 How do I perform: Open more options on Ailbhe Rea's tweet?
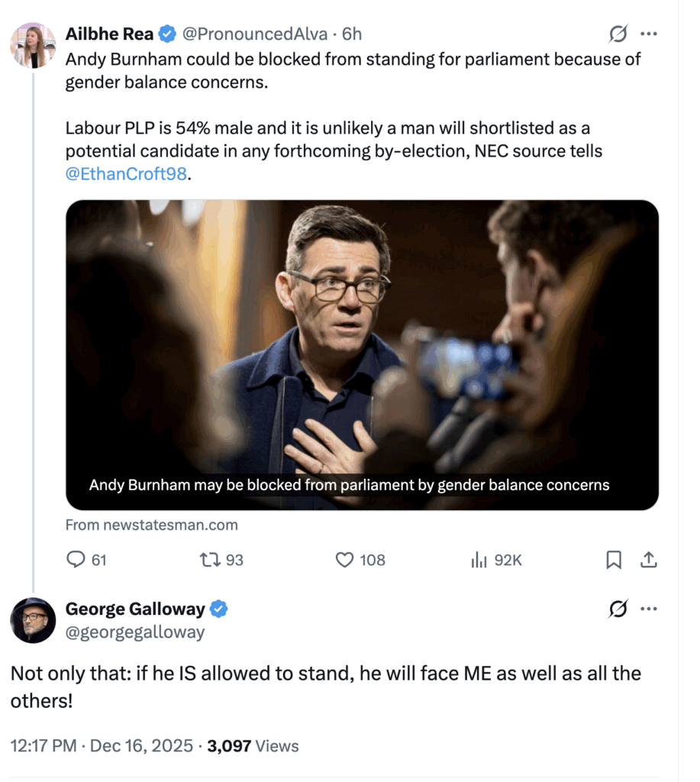pyautogui.click(x=648, y=34)
